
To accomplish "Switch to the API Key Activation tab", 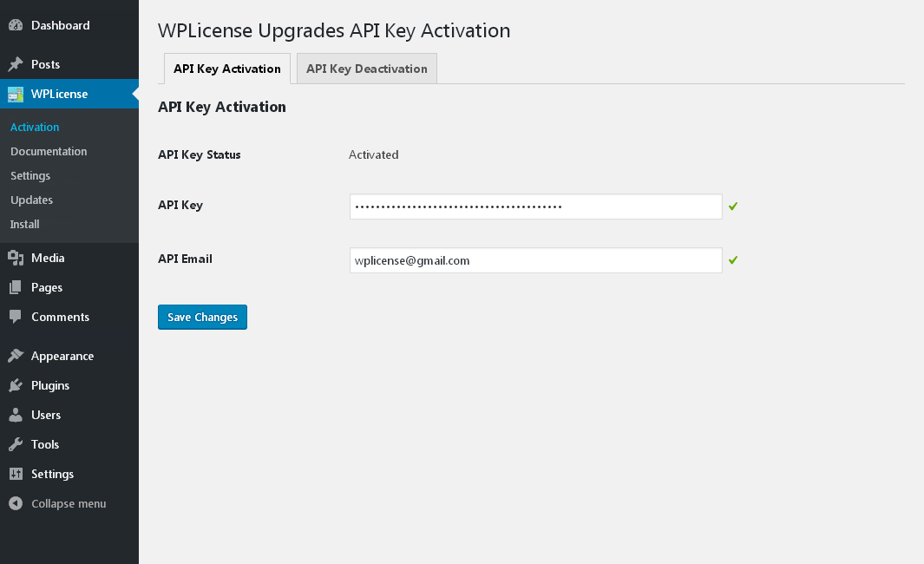I will (226, 69).
